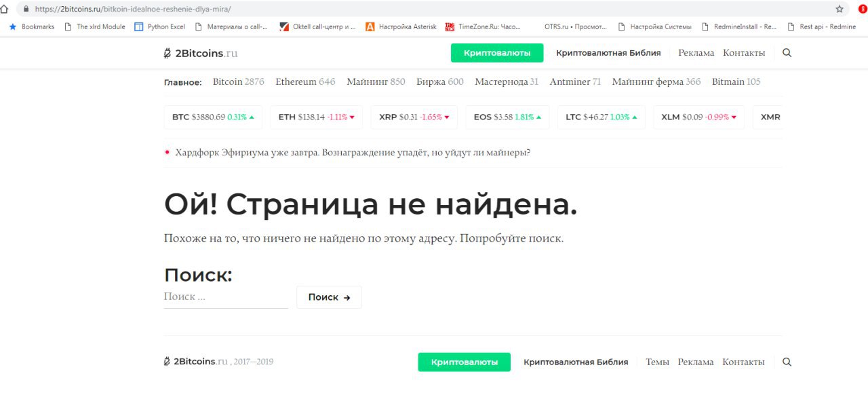Click the search magnifier icon in footer
The image size is (868, 395).
[x=787, y=362]
